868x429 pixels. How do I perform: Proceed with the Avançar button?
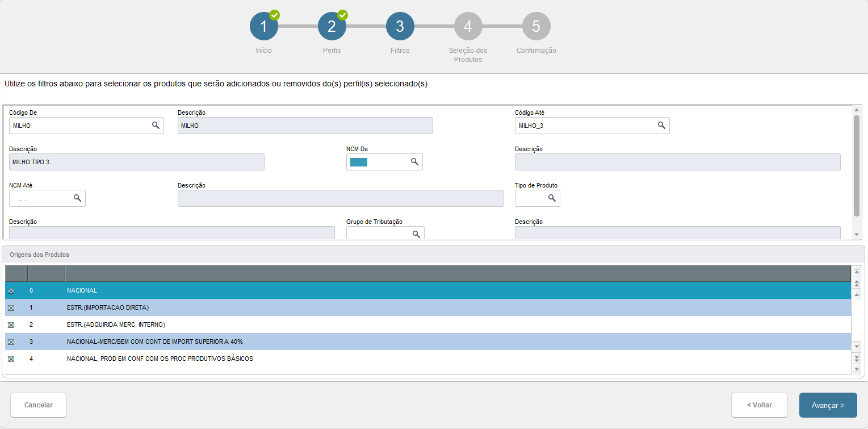coord(828,405)
